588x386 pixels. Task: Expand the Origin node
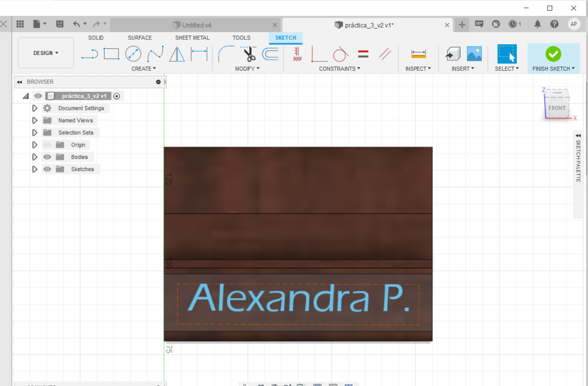pyautogui.click(x=35, y=145)
